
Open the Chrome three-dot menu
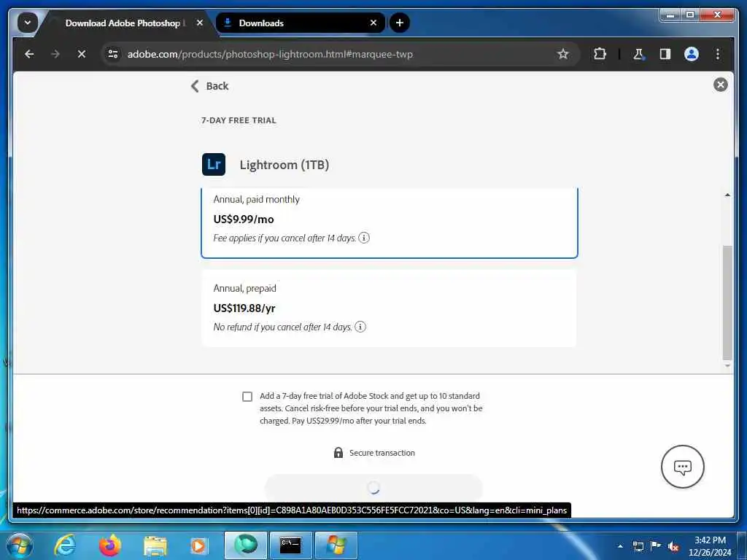(x=718, y=54)
